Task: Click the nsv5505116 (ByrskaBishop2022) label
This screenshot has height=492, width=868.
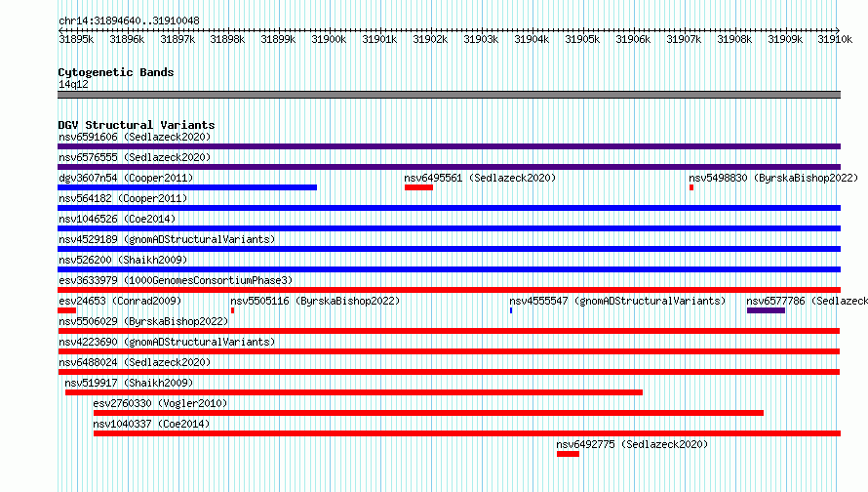Action: pos(315,301)
